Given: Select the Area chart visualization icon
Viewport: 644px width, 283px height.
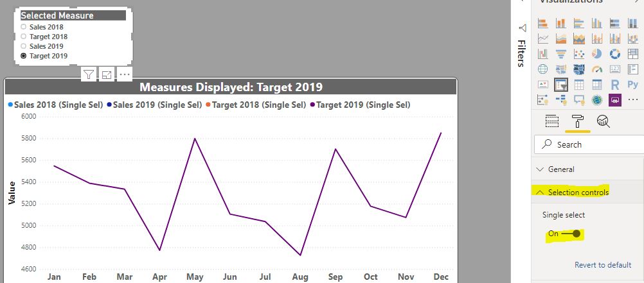Looking at the screenshot, I should [x=560, y=39].
